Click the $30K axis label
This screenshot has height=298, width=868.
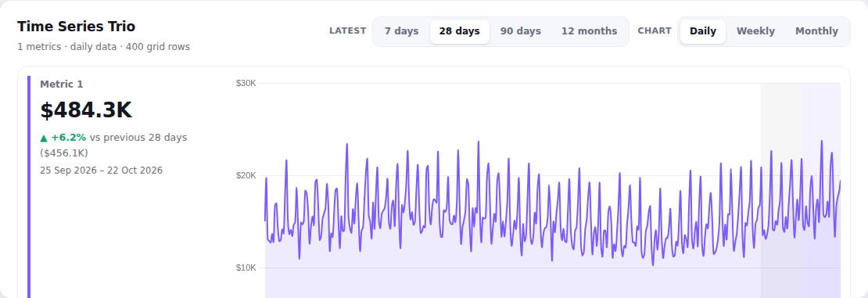point(246,83)
